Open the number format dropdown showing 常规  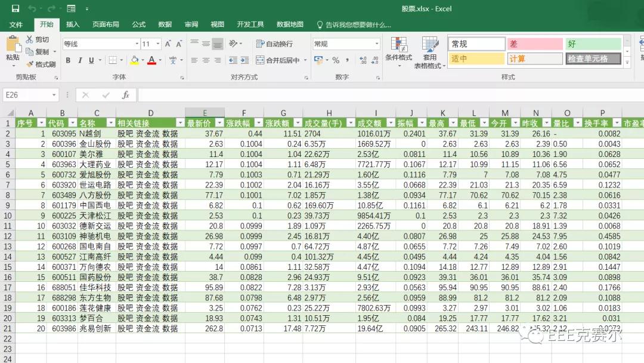pyautogui.click(x=346, y=43)
